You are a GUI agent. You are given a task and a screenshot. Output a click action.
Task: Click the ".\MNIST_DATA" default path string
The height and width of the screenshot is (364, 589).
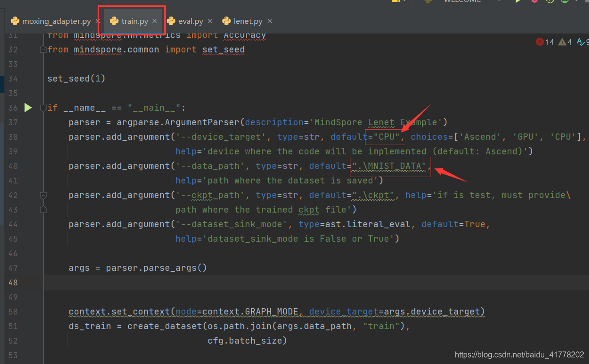point(390,165)
